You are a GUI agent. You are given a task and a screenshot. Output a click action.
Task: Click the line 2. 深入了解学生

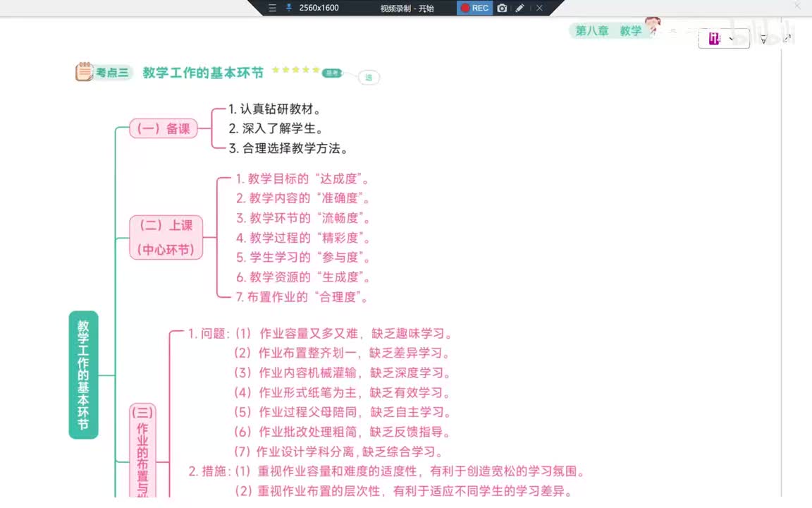point(276,128)
